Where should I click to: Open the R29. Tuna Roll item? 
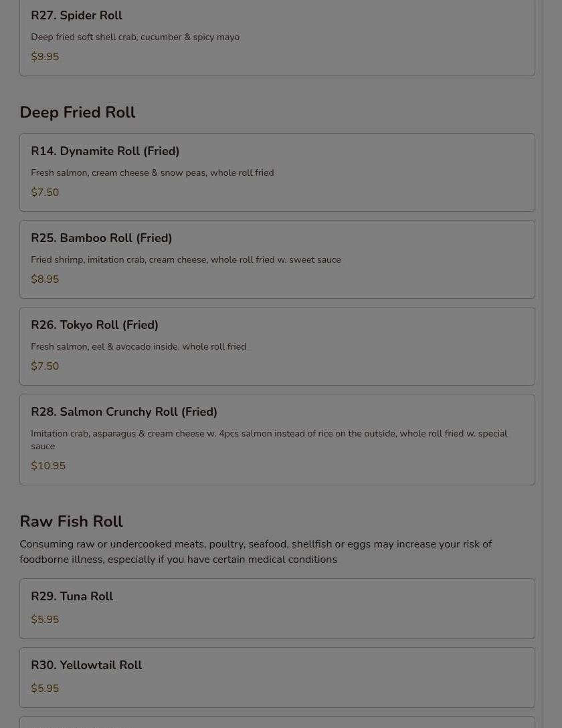277,609
